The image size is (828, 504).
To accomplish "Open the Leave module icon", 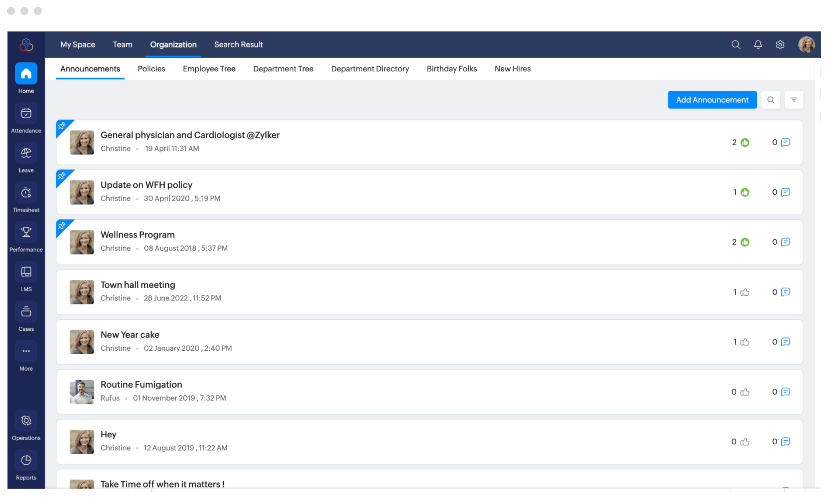I will point(26,153).
